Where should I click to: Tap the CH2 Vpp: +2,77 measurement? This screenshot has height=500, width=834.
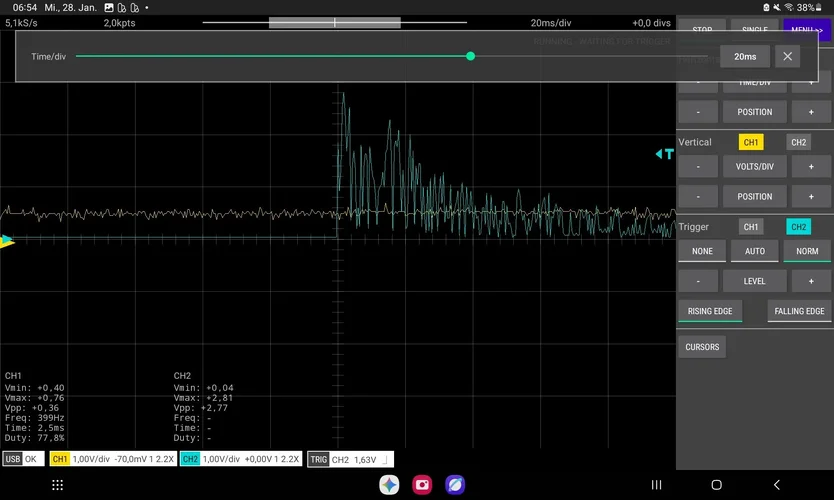[x=201, y=408]
